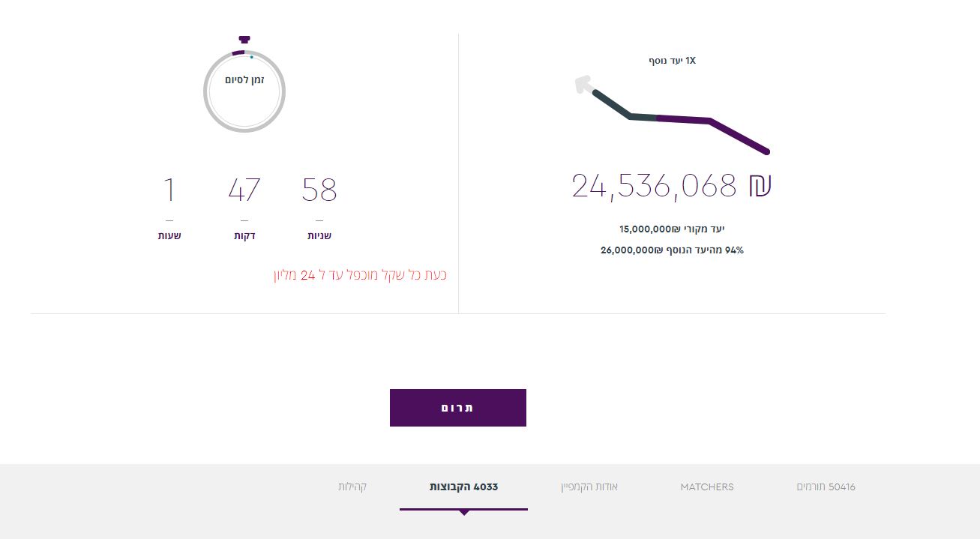Select the 4033 הקבוצות tab

click(x=463, y=487)
